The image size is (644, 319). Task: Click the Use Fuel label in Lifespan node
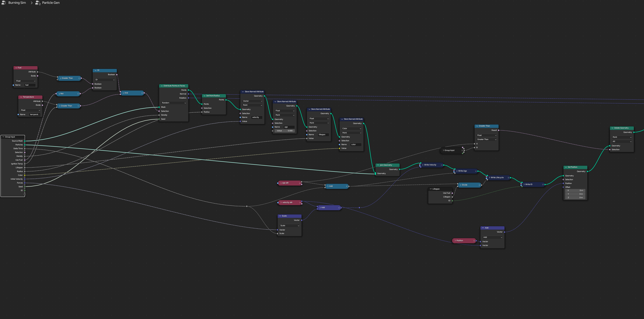pyautogui.click(x=446, y=193)
